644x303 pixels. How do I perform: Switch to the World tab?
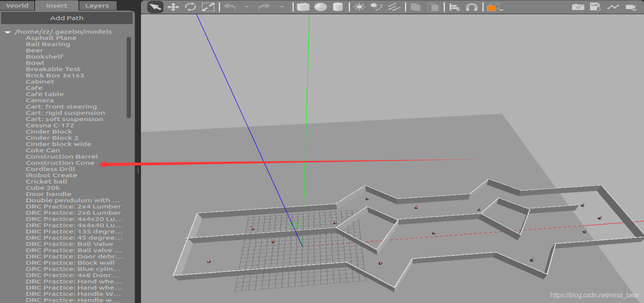click(17, 6)
